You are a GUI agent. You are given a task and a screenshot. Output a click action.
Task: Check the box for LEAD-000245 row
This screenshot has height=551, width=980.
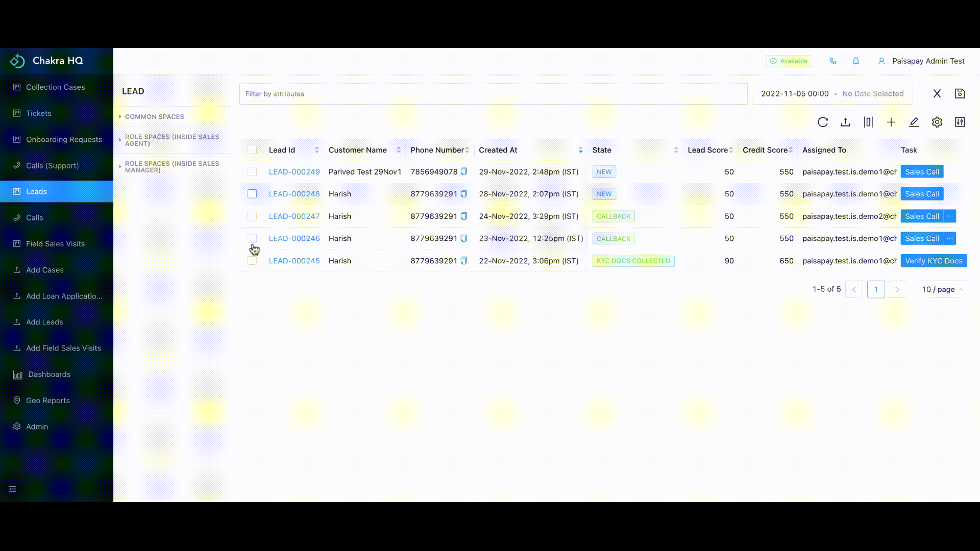pos(252,261)
